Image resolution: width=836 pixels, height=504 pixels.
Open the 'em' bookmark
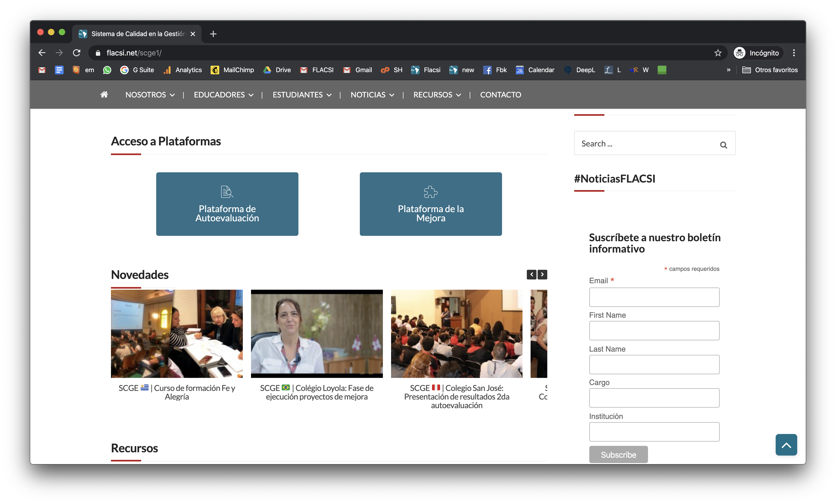click(83, 70)
